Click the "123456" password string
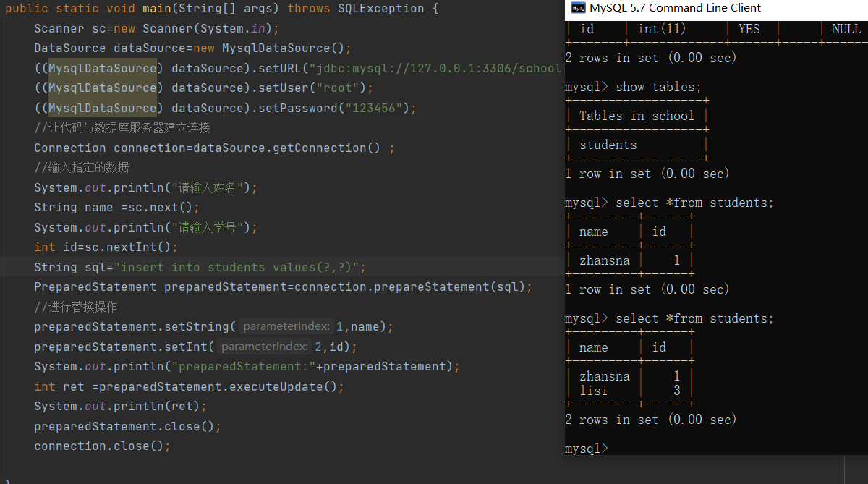Viewport: 868px width, 484px height. point(374,108)
